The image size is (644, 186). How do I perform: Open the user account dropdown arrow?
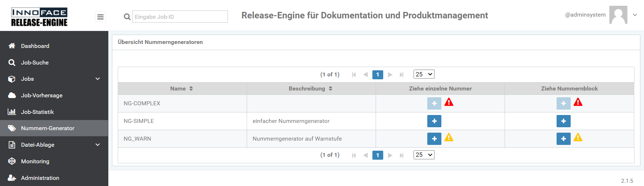coord(635,15)
